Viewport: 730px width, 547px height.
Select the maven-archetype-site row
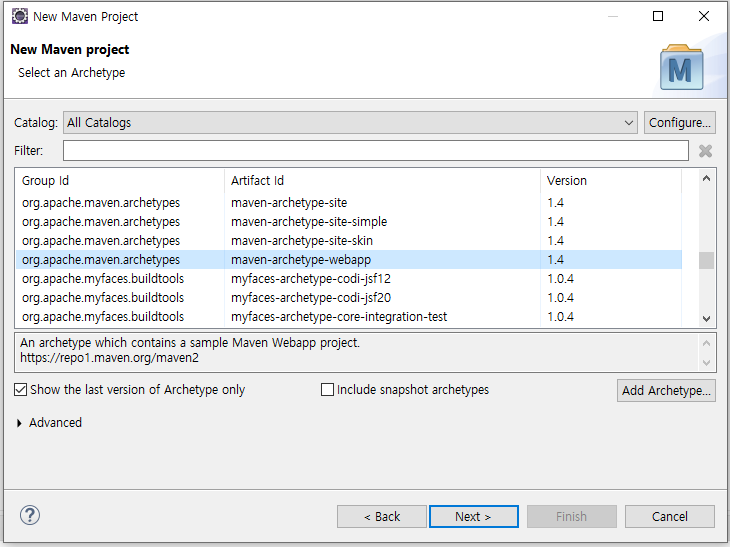[x=349, y=203]
